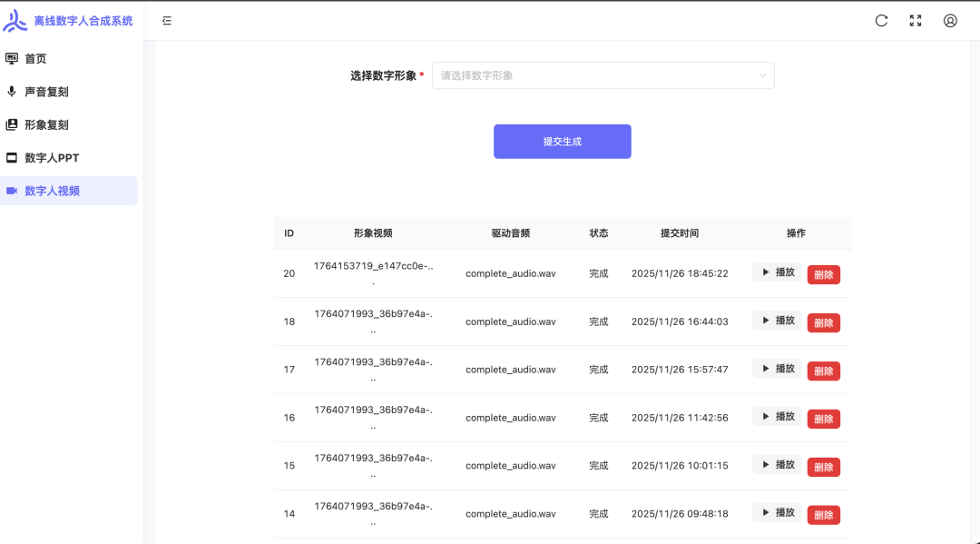Delete the video entry with ID 17
Viewport: 980px width, 544px height.
823,371
